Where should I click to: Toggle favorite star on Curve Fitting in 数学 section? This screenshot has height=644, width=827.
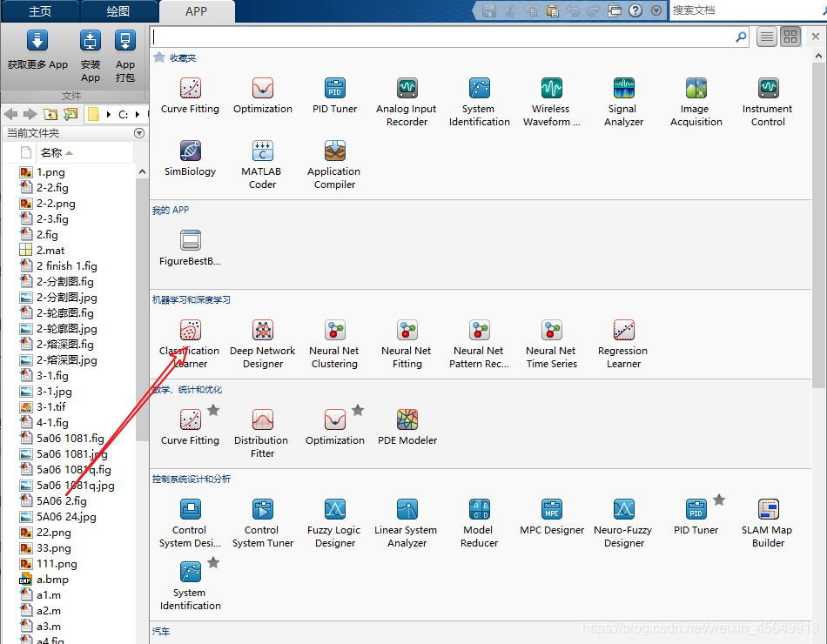tap(213, 410)
